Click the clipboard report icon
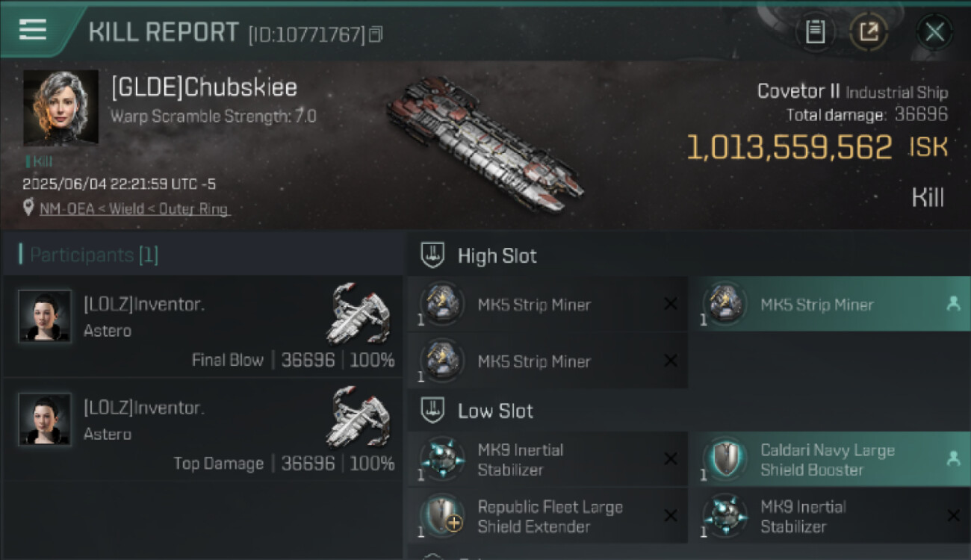The width and height of the screenshot is (971, 560). [x=815, y=32]
